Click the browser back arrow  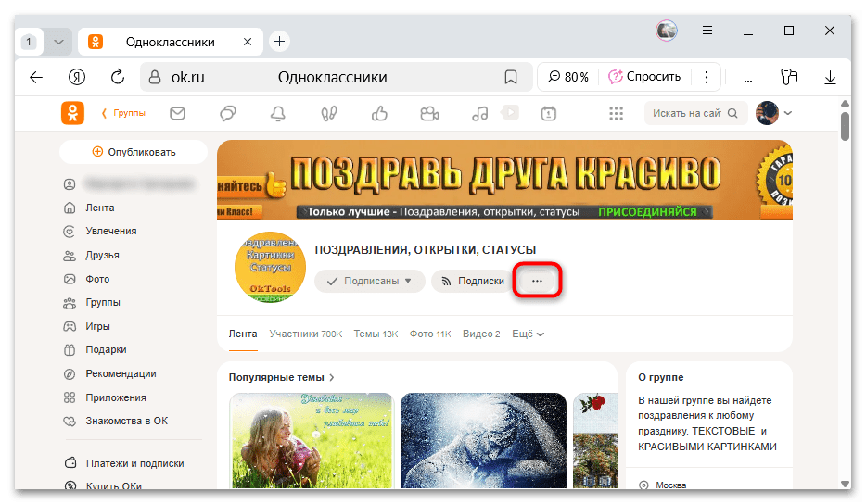(36, 77)
